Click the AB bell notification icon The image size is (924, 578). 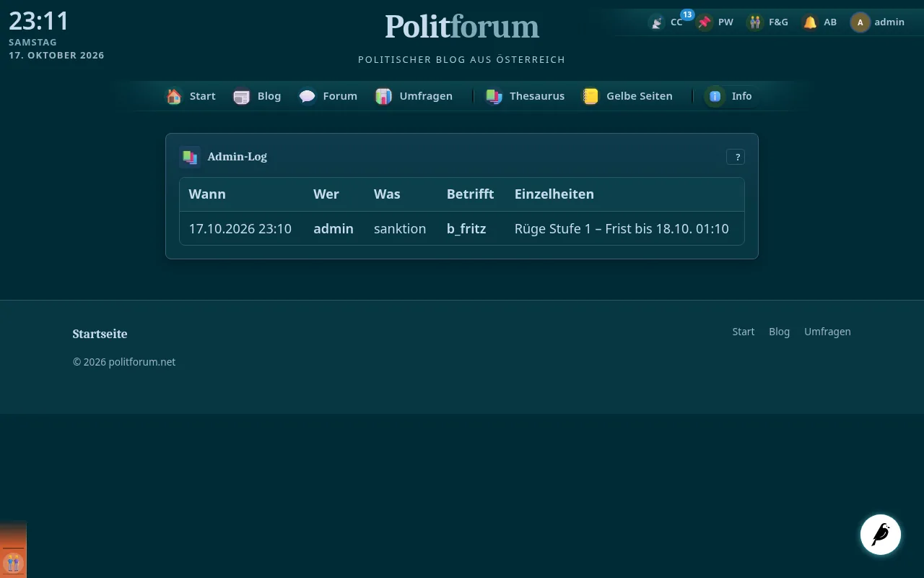(x=810, y=22)
